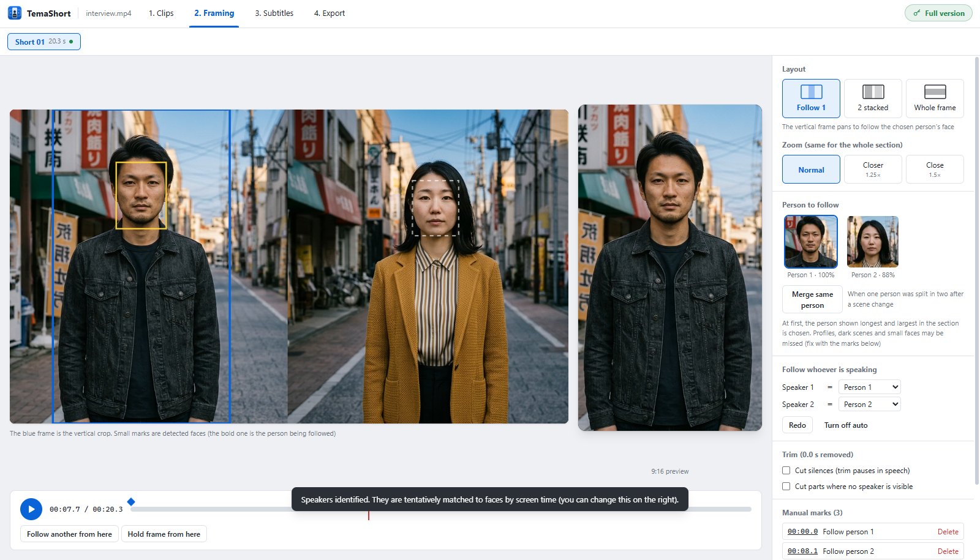Click the dashed face box on the woman
The width and height of the screenshot is (980, 560).
[435, 207]
